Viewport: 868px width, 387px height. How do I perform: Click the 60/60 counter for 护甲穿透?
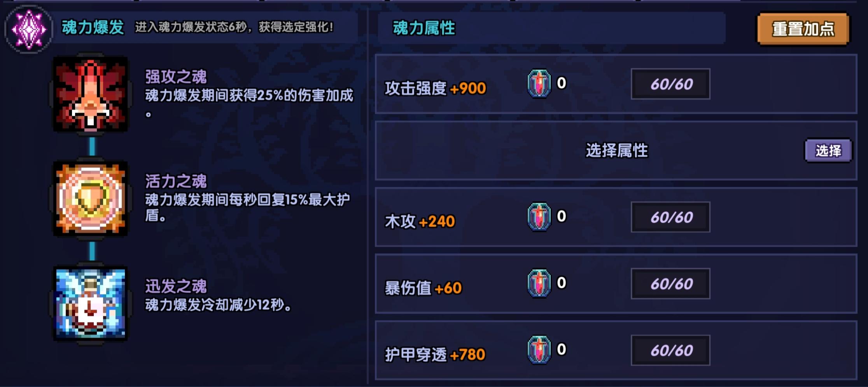tap(671, 350)
